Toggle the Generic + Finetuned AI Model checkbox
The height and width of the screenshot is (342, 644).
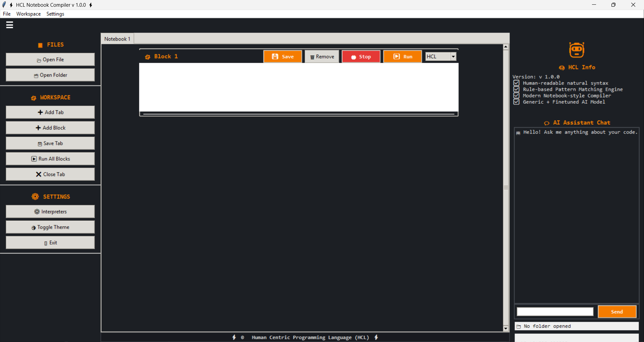[516, 102]
